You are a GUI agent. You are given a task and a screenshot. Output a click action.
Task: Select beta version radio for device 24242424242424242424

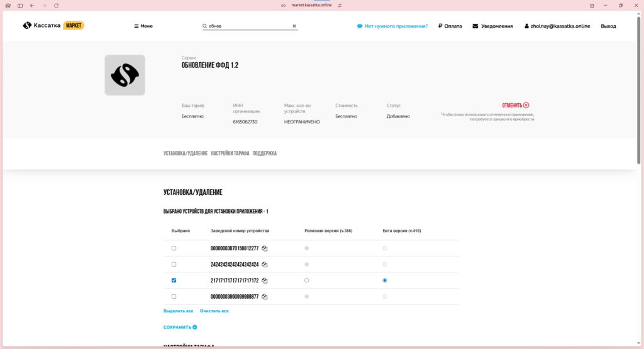point(385,264)
